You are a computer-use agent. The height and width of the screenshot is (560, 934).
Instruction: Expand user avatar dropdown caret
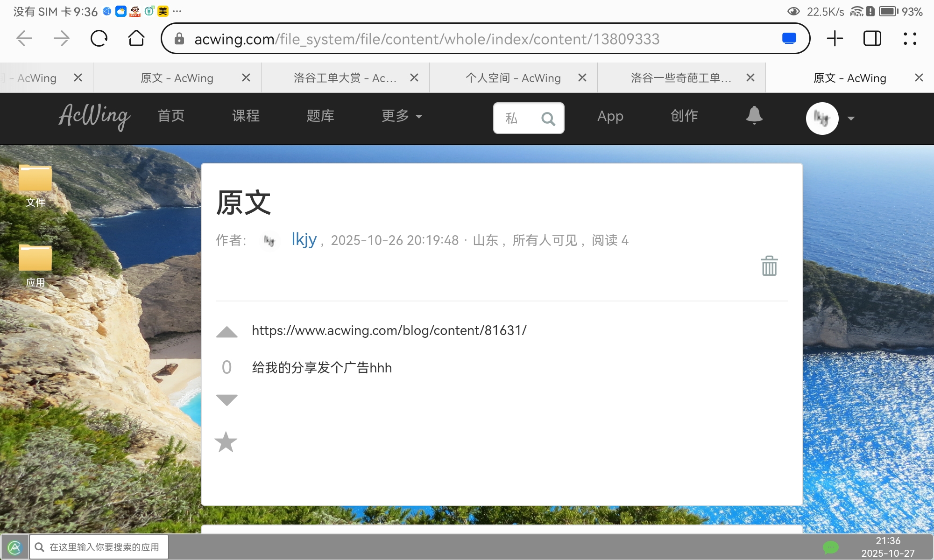click(851, 119)
